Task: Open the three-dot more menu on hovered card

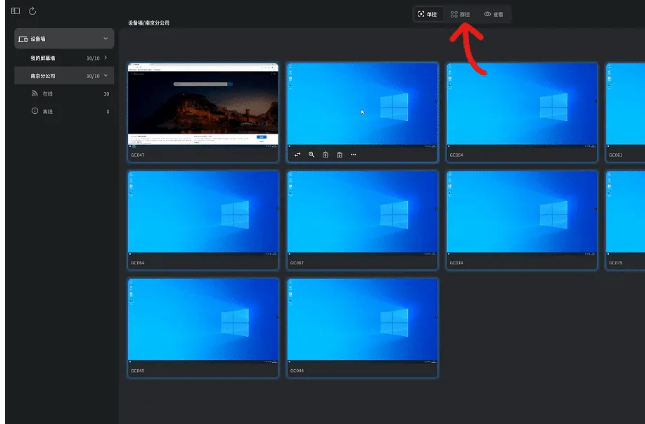Action: (x=353, y=155)
